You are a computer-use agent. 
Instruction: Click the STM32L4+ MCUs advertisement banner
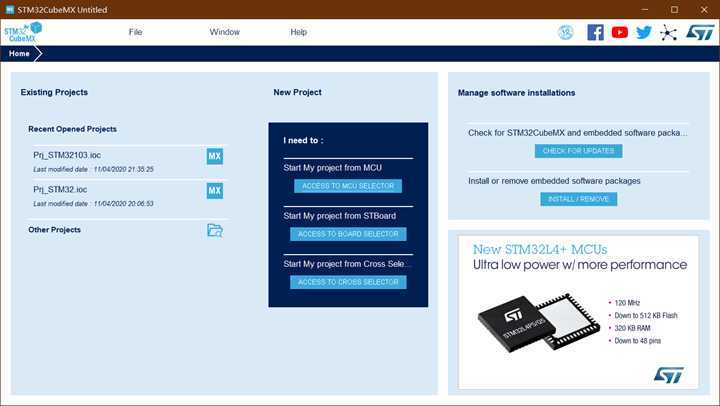point(579,312)
